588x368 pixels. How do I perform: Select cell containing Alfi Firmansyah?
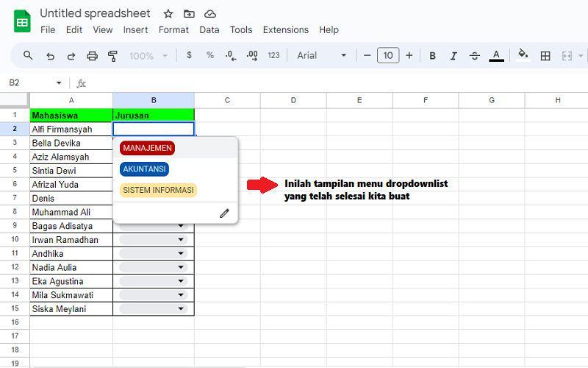point(71,130)
